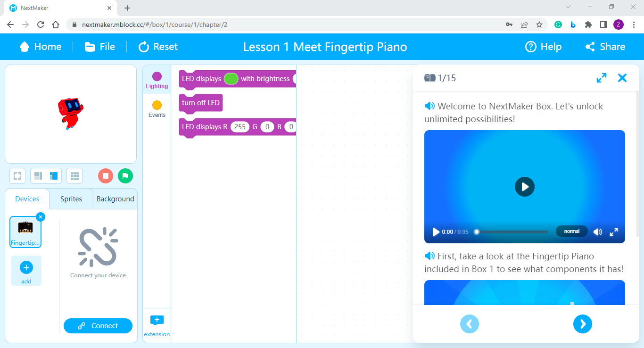
Task: Open the browser side panel
Action: 603,25
